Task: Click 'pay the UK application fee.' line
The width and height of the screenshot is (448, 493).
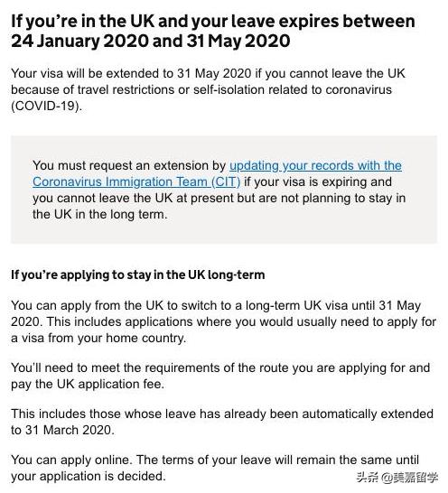Action: (88, 385)
